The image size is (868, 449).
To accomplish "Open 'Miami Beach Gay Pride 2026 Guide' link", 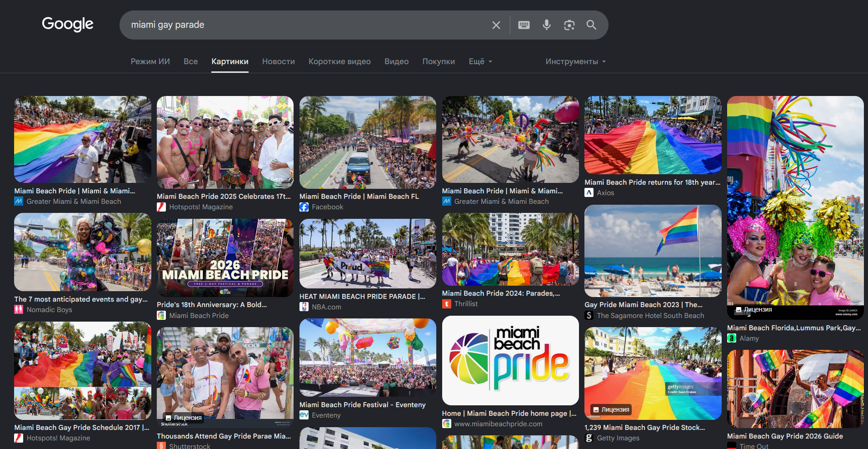I will pyautogui.click(x=785, y=436).
